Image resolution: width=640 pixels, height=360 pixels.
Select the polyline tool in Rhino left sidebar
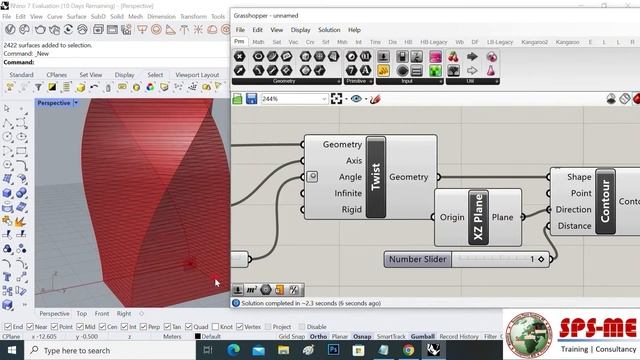point(7,123)
